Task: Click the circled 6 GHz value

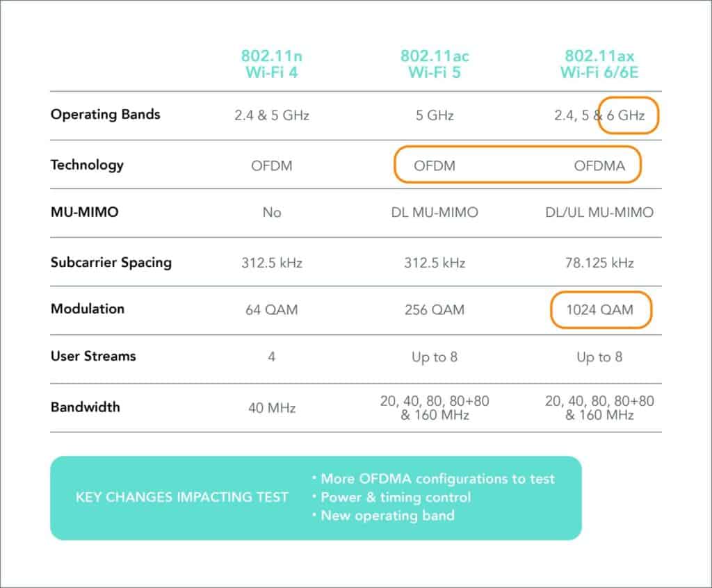Action: 626,115
